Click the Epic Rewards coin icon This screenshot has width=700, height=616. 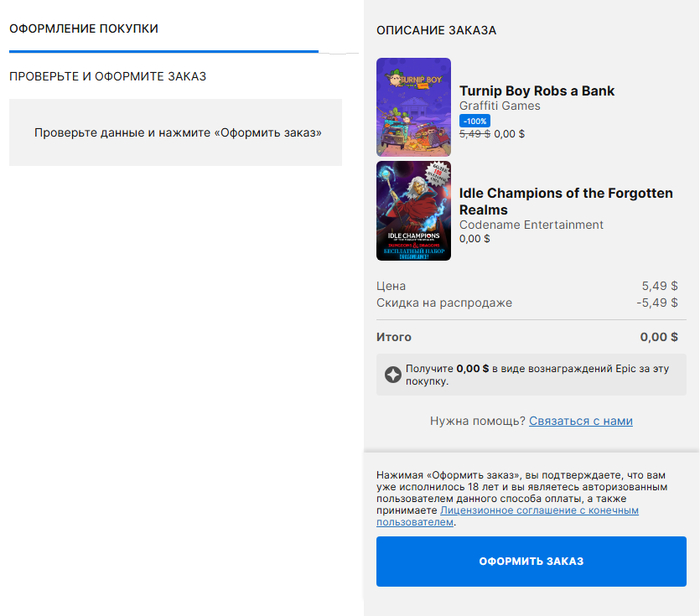click(x=394, y=374)
